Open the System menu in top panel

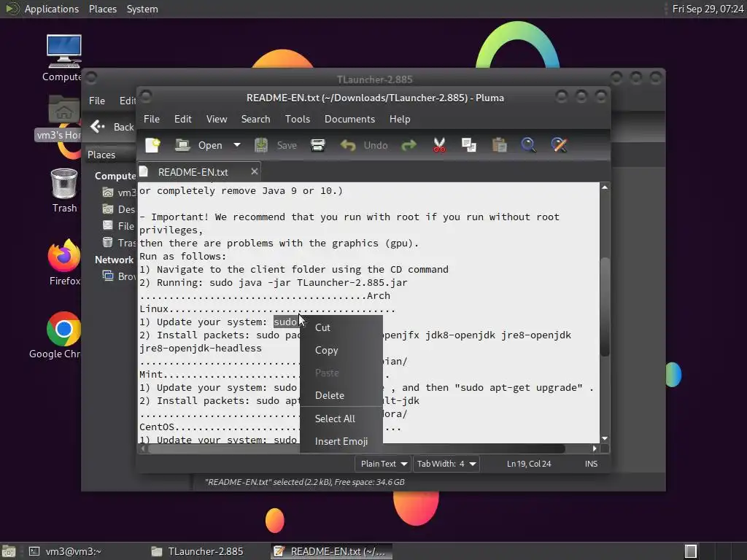click(x=142, y=9)
